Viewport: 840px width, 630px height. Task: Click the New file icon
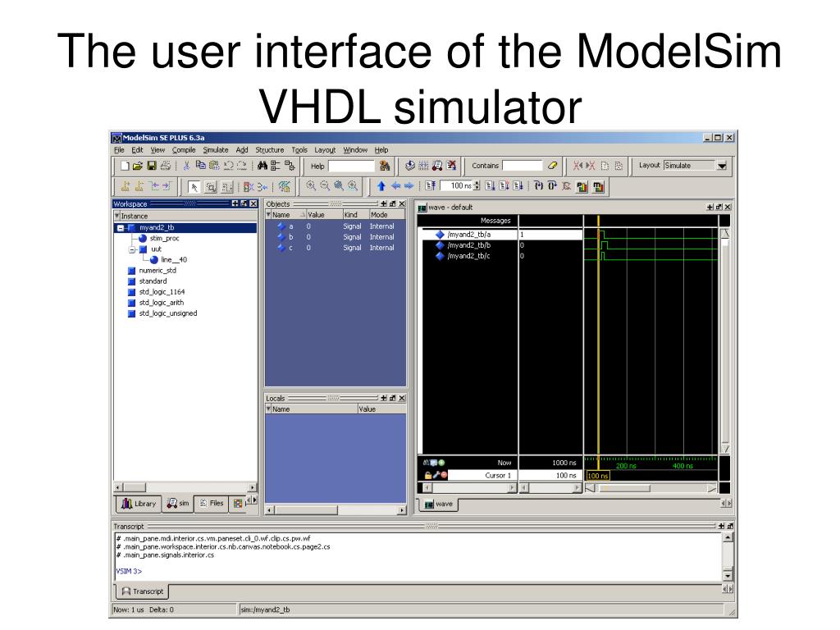point(125,166)
